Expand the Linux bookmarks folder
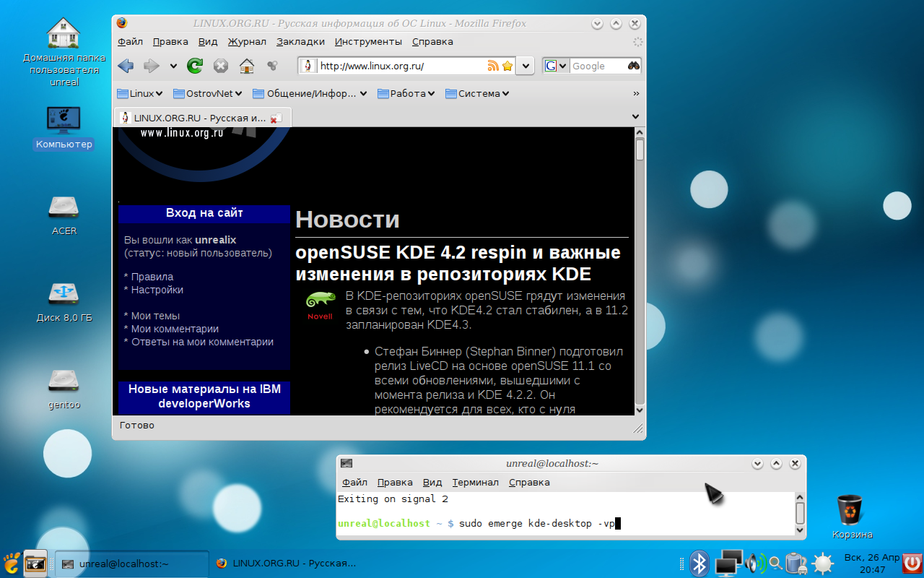The image size is (924, 578). tap(140, 93)
